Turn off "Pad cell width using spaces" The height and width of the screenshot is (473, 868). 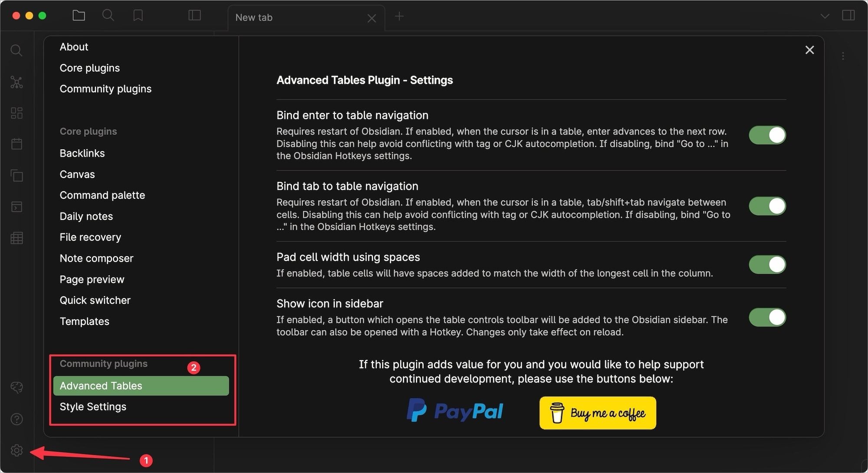767,264
